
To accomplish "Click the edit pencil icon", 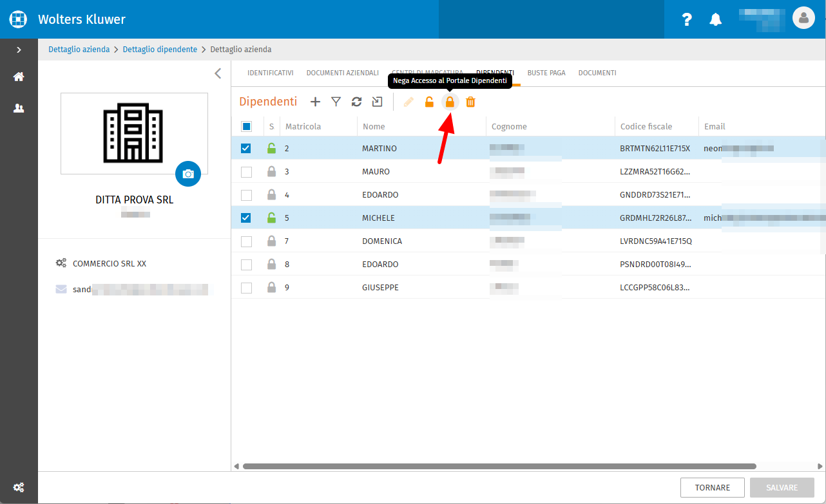I will pyautogui.click(x=408, y=102).
